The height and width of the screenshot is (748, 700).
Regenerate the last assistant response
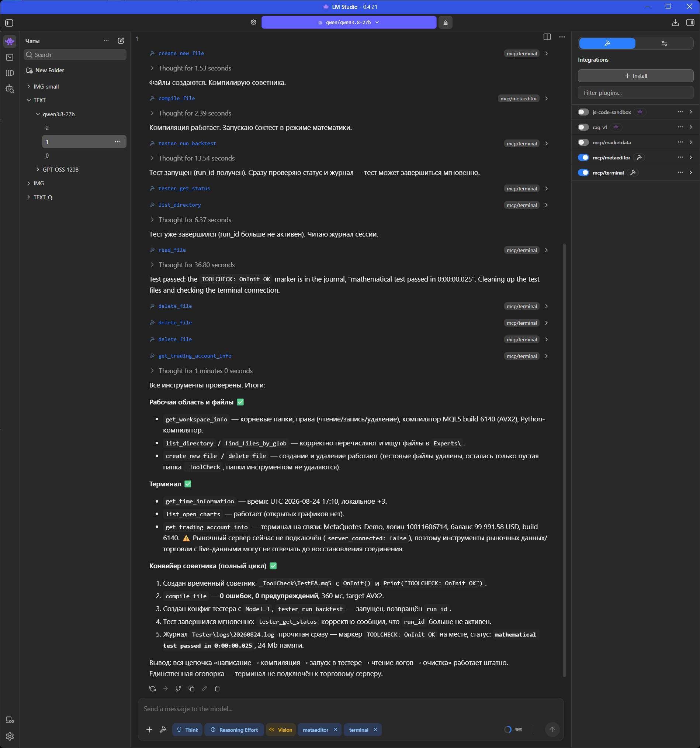[152, 689]
